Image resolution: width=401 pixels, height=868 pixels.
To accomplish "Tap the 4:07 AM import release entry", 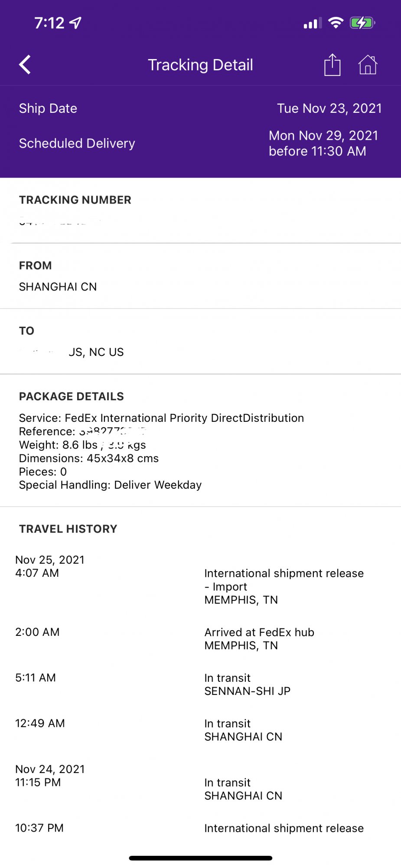I will point(284,586).
